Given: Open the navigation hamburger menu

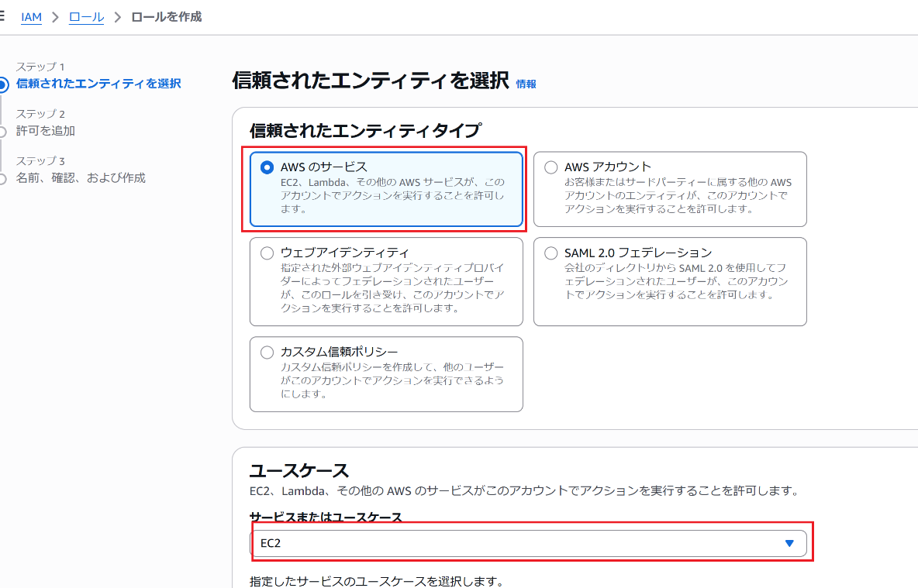Looking at the screenshot, I should pos(3,16).
